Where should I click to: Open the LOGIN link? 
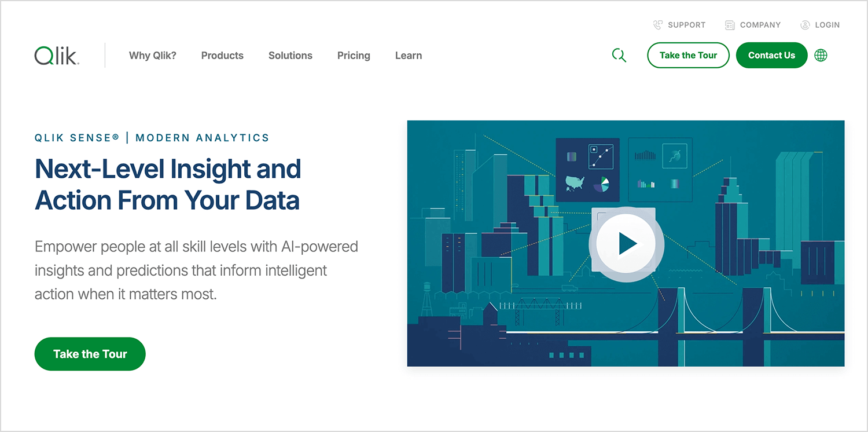click(x=827, y=25)
